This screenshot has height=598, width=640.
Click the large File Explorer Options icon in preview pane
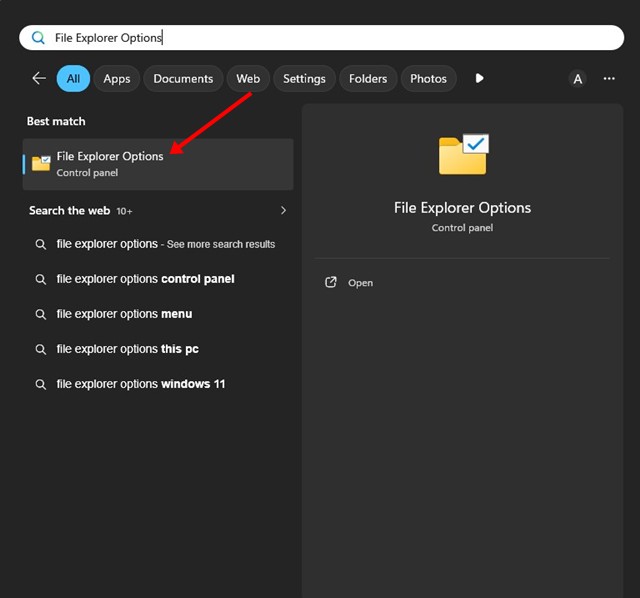click(463, 154)
